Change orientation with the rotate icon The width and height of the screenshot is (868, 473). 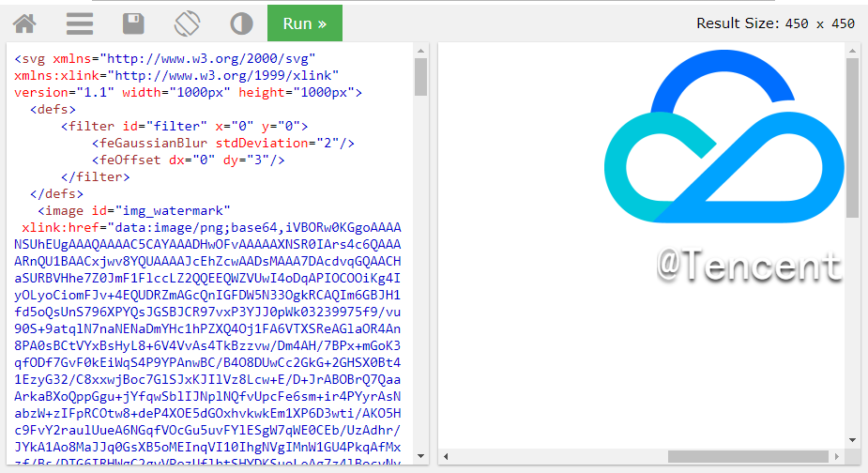(187, 23)
